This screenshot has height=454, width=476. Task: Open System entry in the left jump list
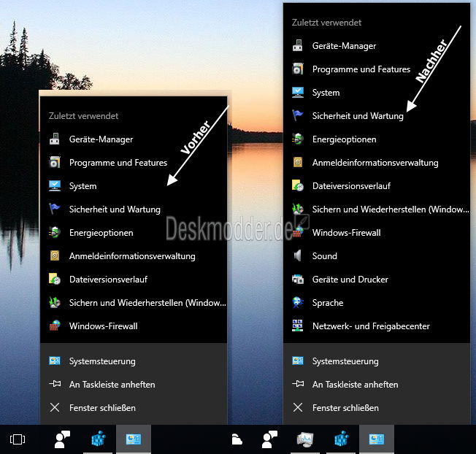tap(82, 186)
